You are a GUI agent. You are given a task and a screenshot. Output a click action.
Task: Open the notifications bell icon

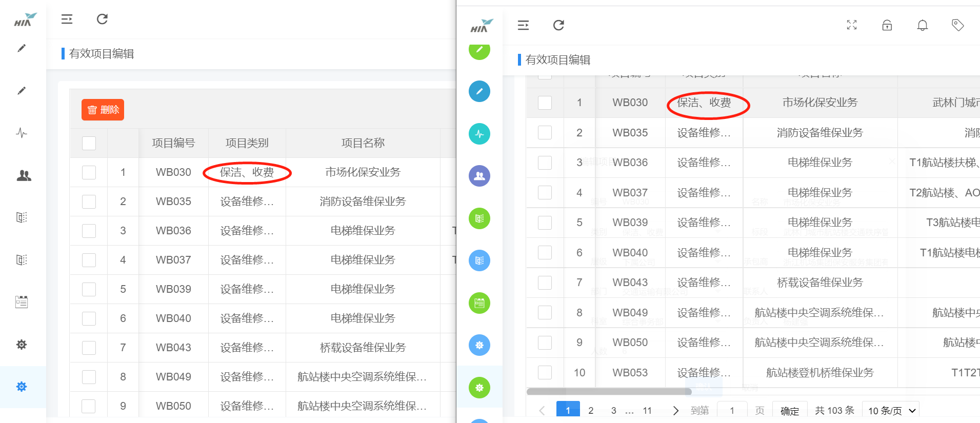coord(922,25)
